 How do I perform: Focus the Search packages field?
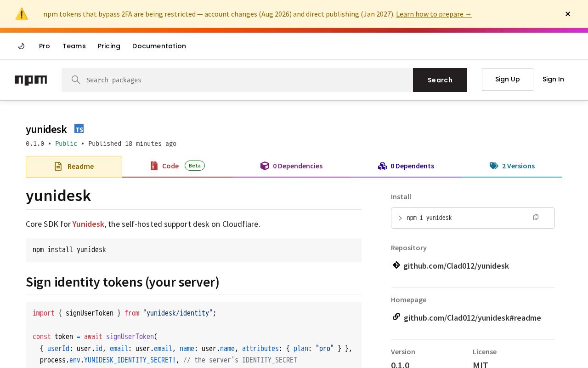[x=237, y=80]
